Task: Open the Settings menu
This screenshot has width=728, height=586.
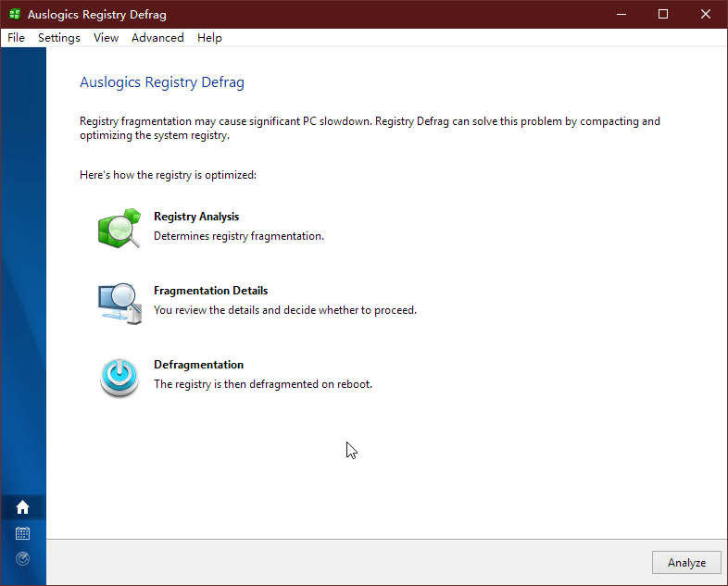Action: coord(59,38)
